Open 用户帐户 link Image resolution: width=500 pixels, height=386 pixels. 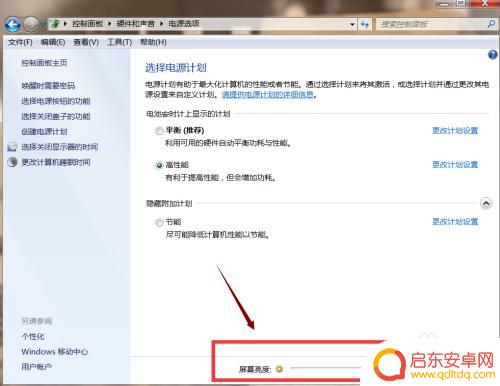point(37,367)
